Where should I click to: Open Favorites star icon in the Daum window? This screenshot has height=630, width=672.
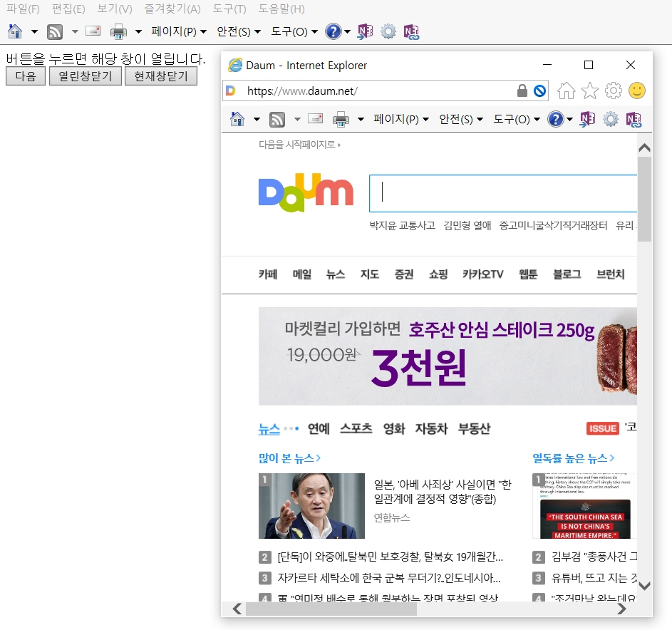pos(590,91)
